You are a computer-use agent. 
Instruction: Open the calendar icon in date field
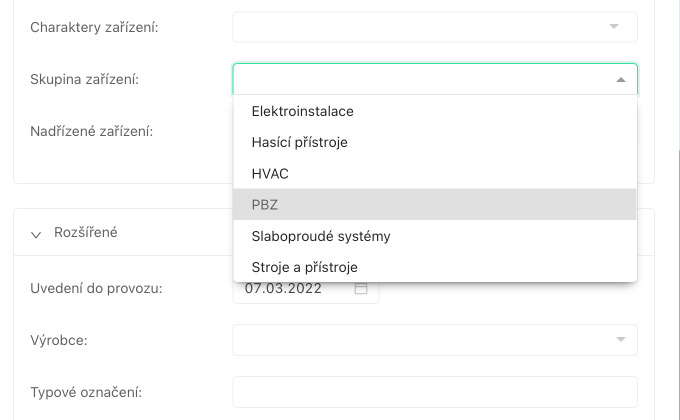(x=361, y=288)
